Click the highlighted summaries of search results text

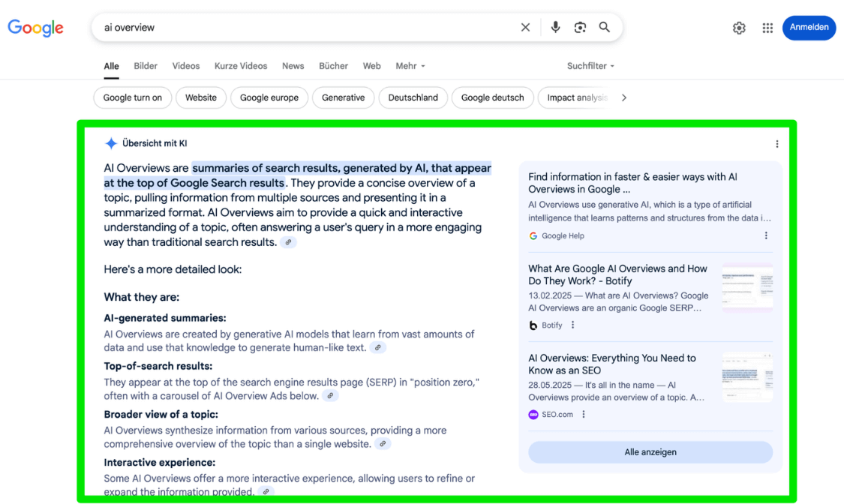point(298,175)
